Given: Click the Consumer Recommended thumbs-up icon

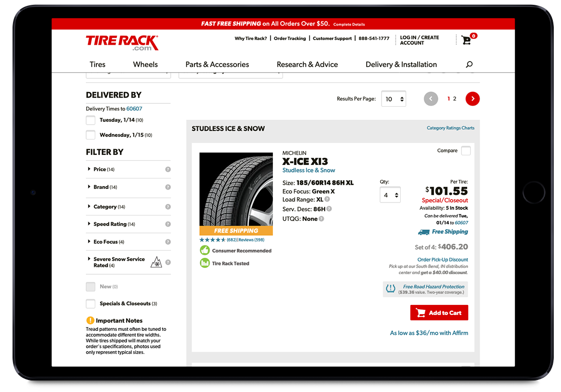Looking at the screenshot, I should [204, 251].
